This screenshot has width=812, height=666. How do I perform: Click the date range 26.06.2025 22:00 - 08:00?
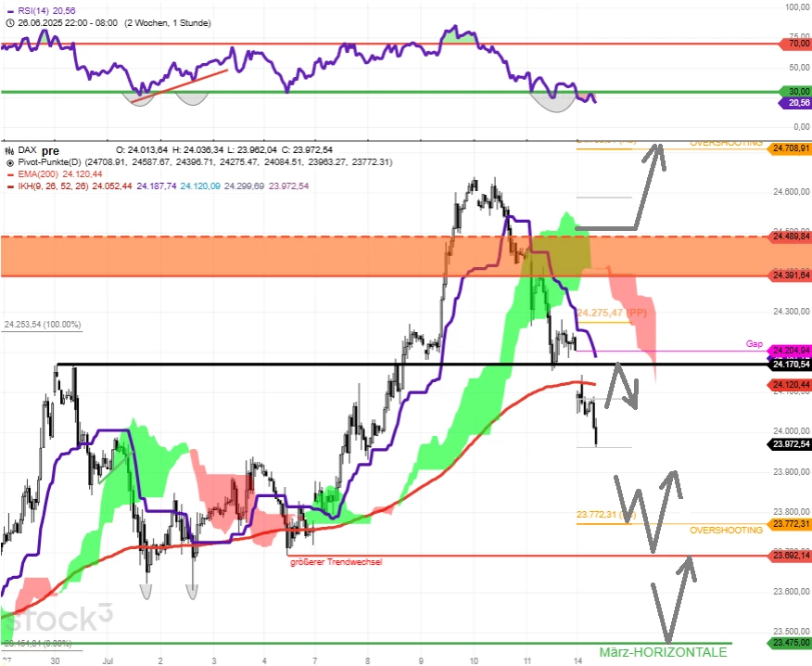(x=68, y=23)
